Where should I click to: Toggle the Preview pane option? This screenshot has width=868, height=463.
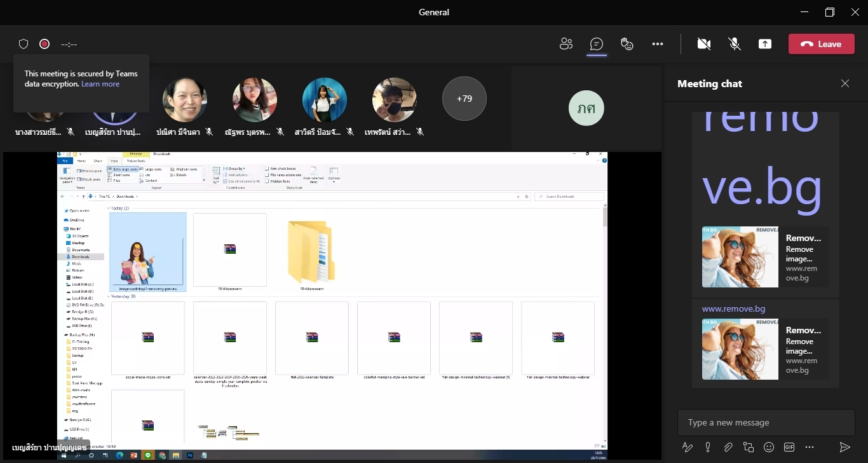tap(90, 170)
